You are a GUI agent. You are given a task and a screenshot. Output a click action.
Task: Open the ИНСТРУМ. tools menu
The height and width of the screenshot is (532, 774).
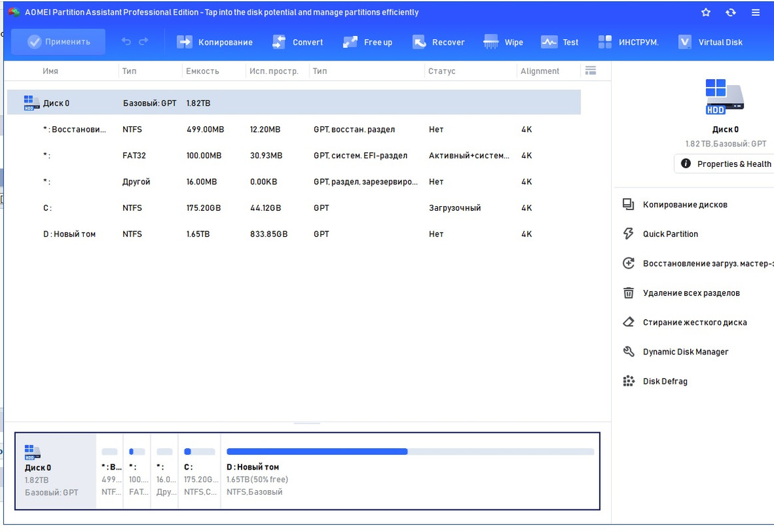pos(628,43)
